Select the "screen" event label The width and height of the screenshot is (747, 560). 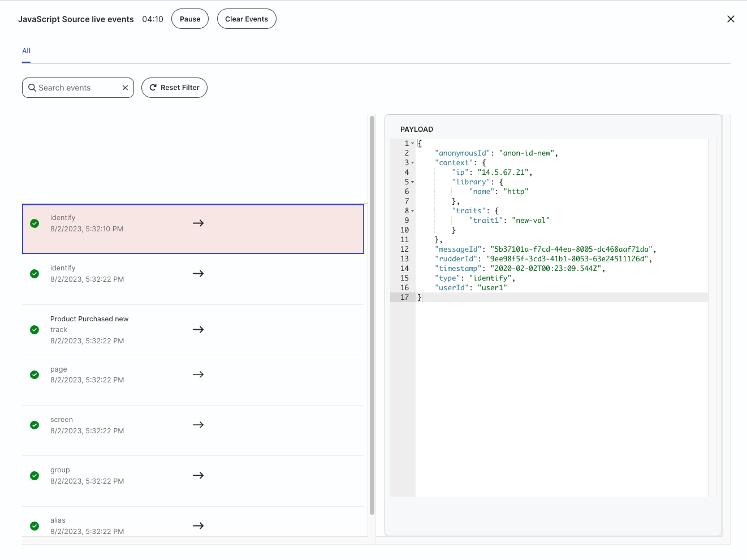(x=62, y=420)
